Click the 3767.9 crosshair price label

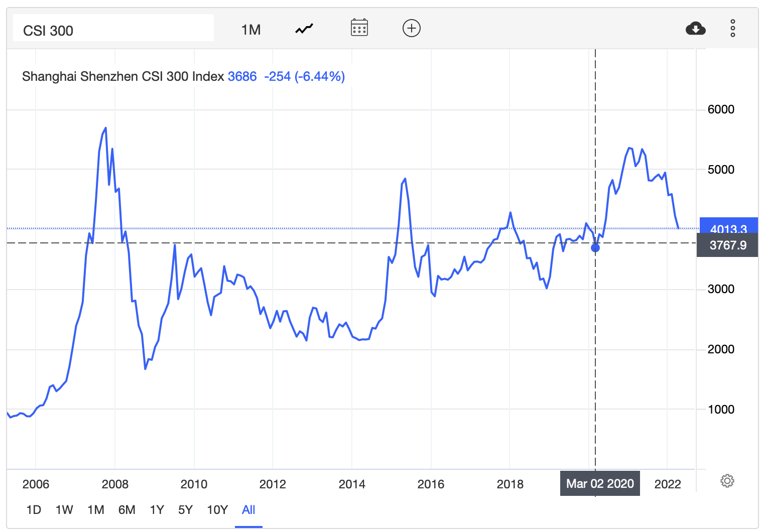727,245
